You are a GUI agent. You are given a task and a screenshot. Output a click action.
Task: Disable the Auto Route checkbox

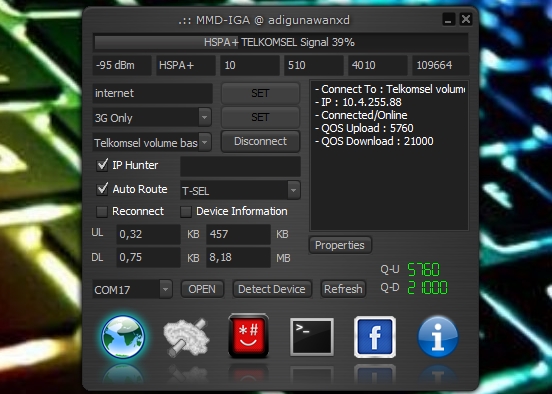pyautogui.click(x=102, y=189)
